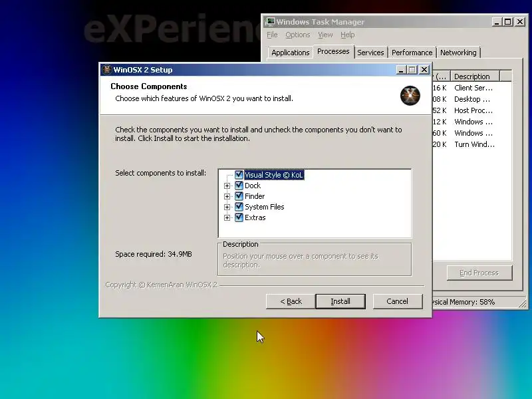Viewport: 532px width, 399px height.
Task: Click the WinOSX X logo in header
Action: [410, 96]
